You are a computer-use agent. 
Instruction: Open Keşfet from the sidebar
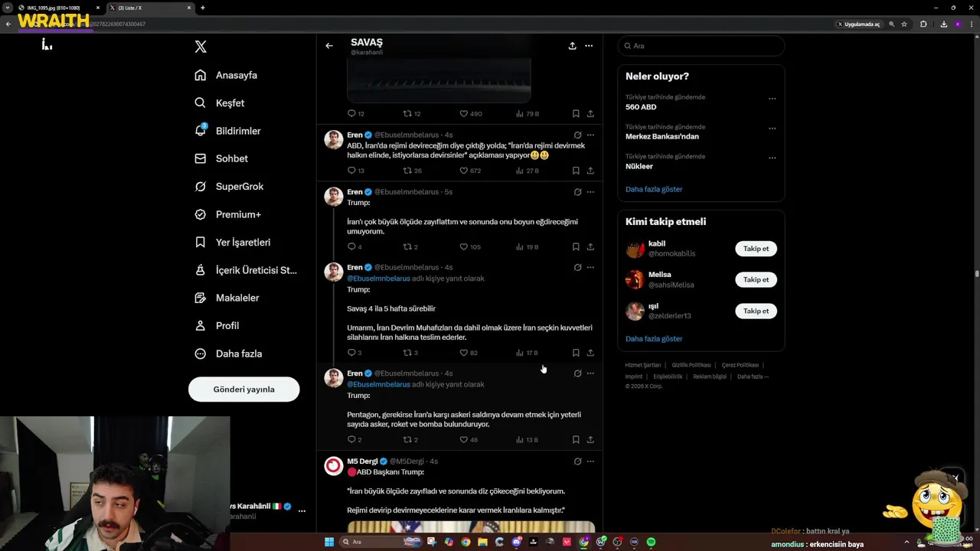(220, 103)
